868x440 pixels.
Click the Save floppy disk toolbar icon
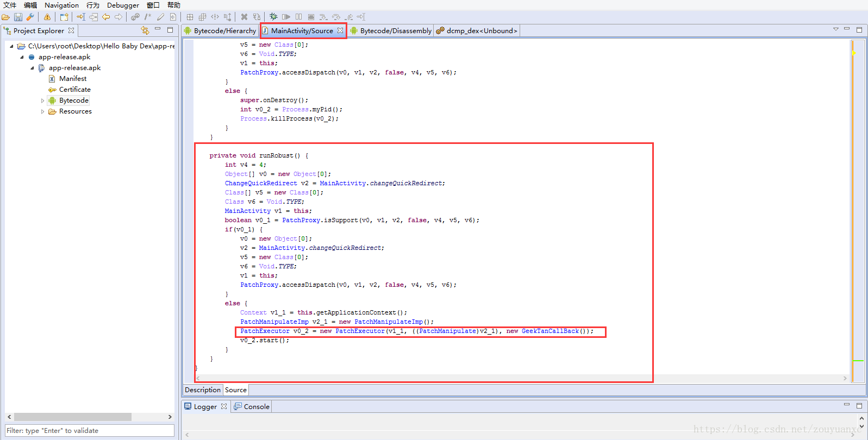tap(18, 17)
